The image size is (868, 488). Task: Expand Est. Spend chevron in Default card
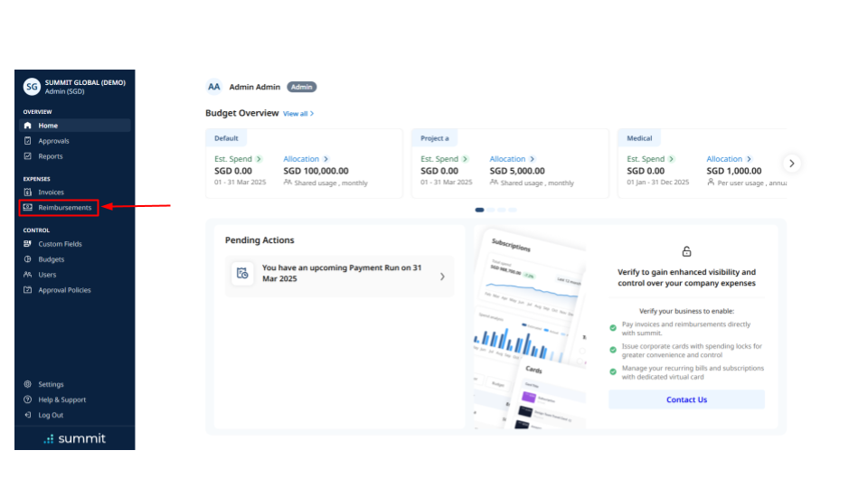[x=259, y=159]
